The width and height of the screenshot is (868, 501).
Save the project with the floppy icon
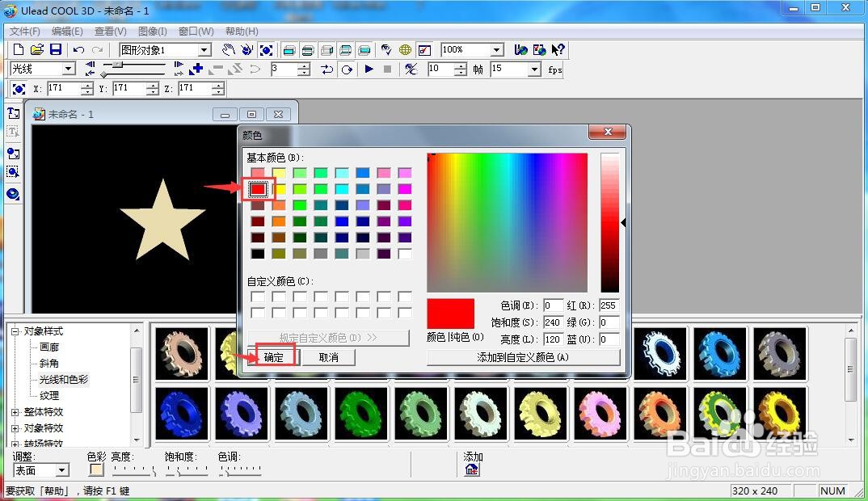(x=56, y=50)
